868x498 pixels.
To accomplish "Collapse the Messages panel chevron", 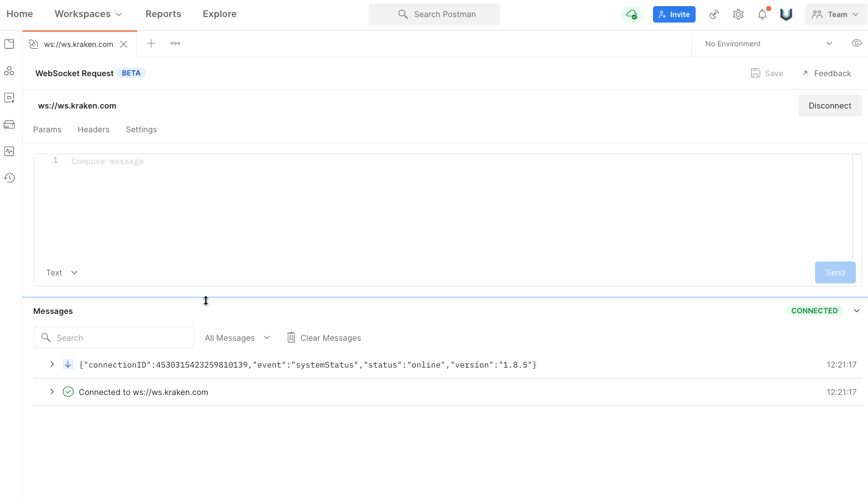I will (856, 311).
